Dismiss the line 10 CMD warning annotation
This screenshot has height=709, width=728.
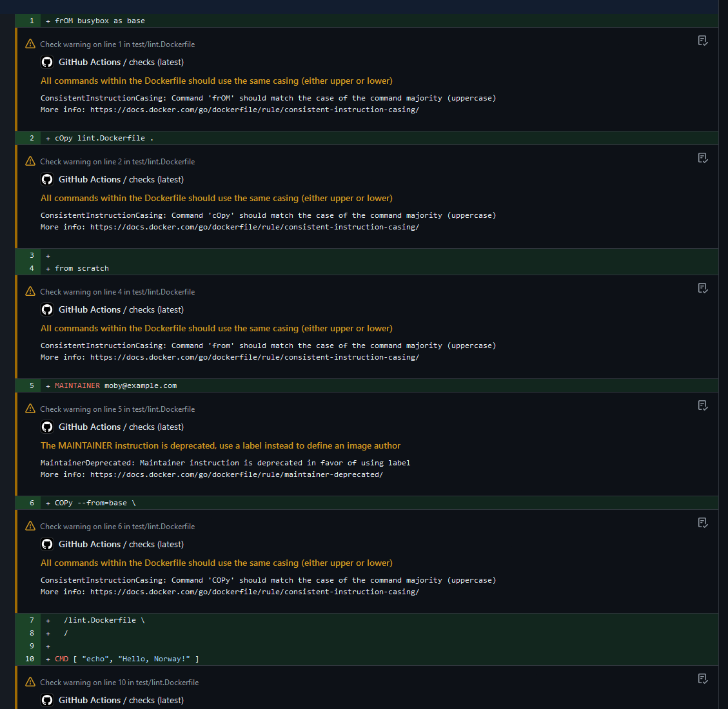click(702, 679)
